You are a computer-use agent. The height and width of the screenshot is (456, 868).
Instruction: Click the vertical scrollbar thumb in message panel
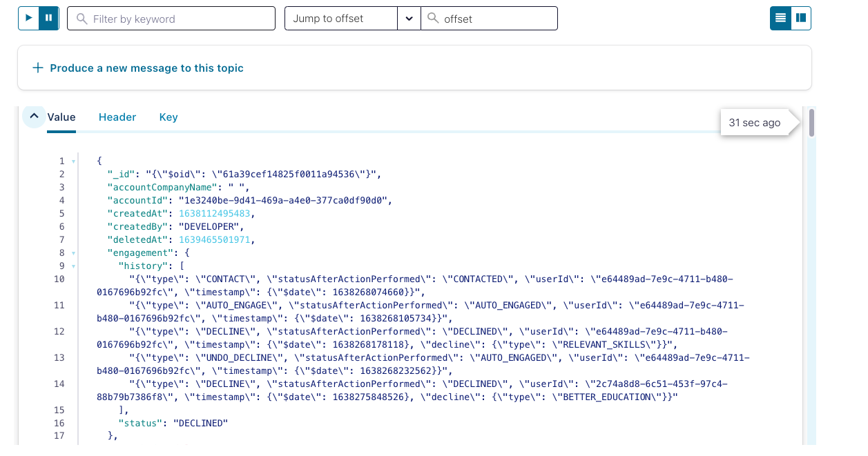tap(811, 123)
